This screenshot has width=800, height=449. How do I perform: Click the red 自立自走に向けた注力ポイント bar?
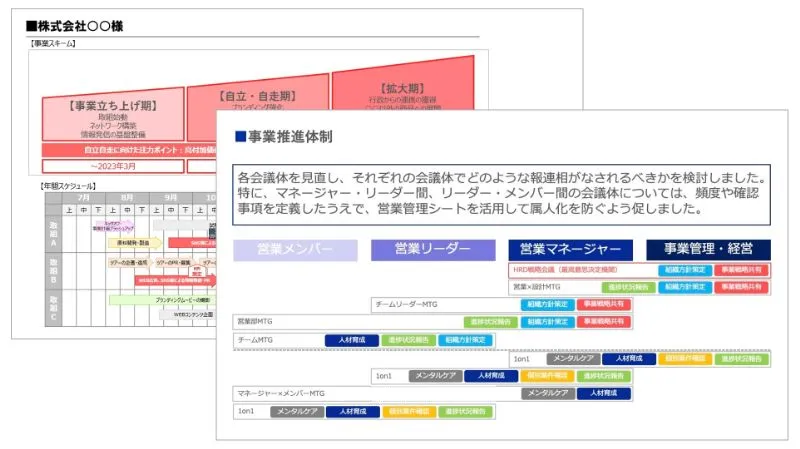(x=130, y=150)
